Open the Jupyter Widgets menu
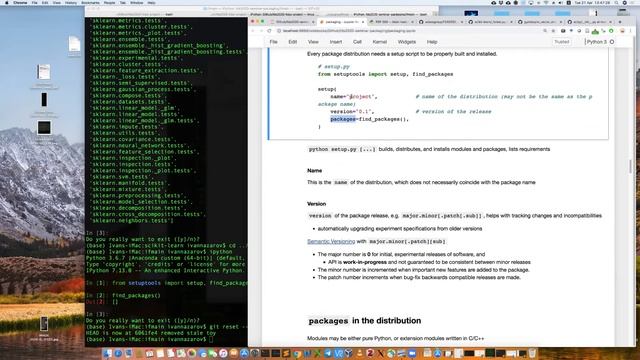The width and height of the screenshot is (640, 360). [x=407, y=42]
